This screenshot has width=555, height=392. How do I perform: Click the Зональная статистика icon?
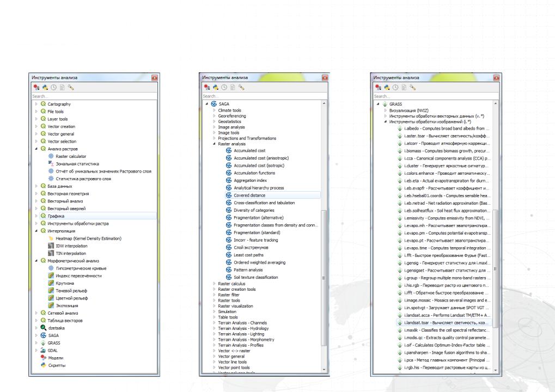[51, 163]
